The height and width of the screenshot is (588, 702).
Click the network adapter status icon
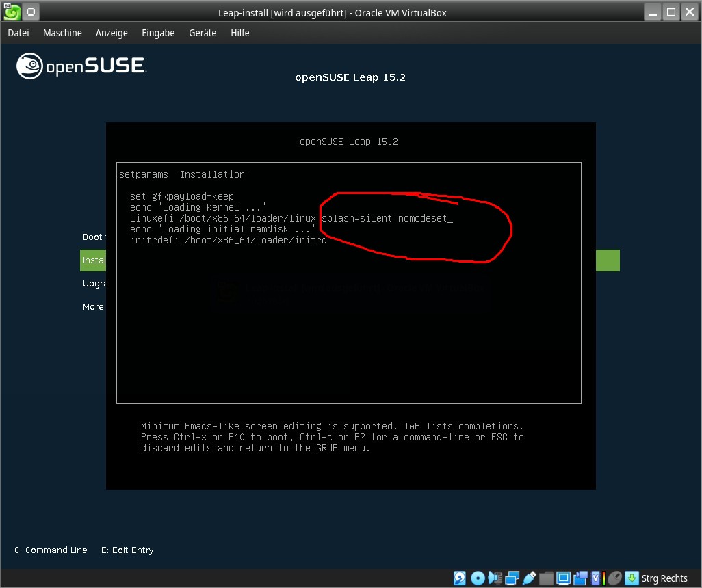pyautogui.click(x=512, y=578)
